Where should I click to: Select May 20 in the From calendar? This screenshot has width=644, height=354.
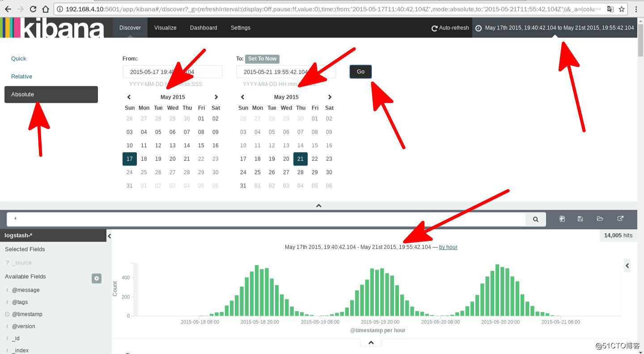pyautogui.click(x=173, y=159)
